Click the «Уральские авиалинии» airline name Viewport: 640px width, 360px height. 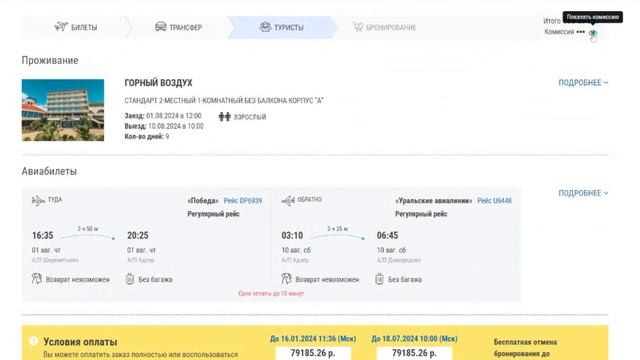pyautogui.click(x=434, y=201)
